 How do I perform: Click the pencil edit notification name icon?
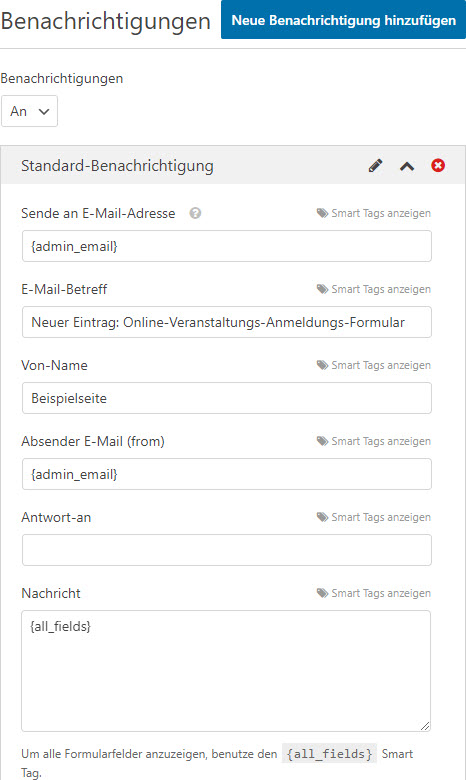point(375,166)
